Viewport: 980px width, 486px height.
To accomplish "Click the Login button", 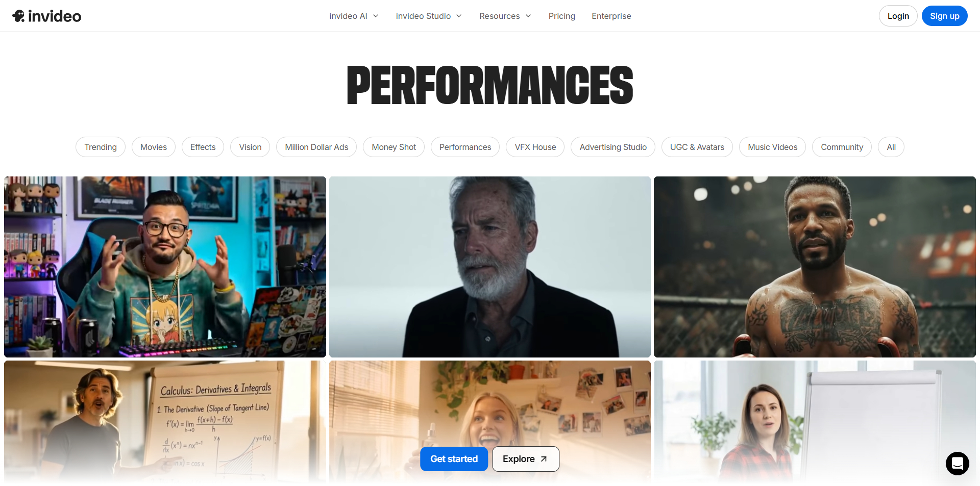I will [x=898, y=16].
